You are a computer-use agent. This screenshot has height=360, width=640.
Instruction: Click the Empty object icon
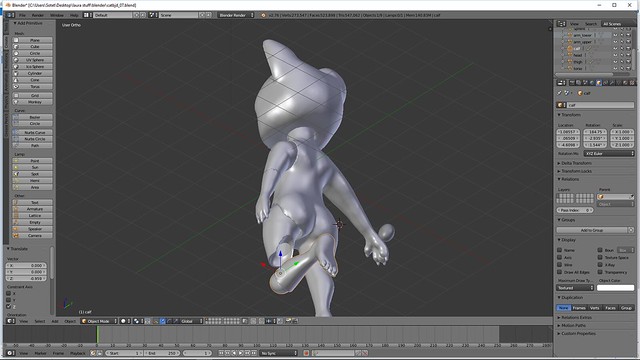pyautogui.click(x=16, y=222)
